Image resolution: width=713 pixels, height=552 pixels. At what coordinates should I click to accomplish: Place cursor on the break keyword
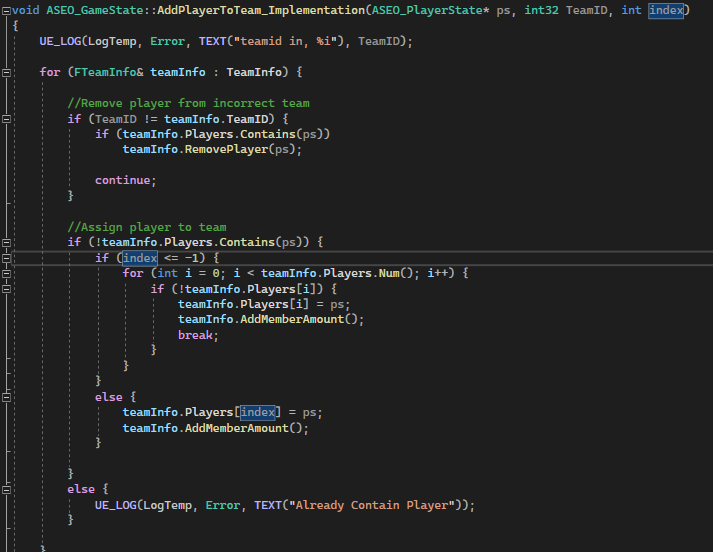tap(197, 335)
